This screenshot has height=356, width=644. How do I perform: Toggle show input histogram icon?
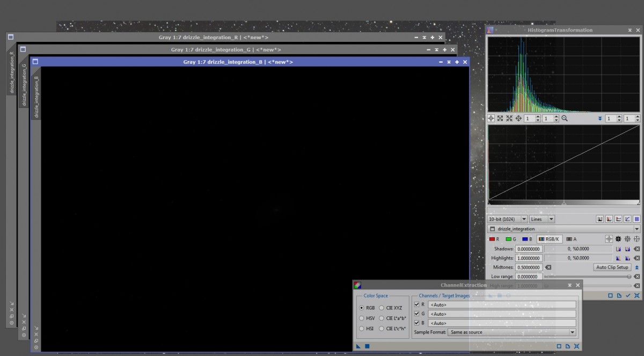click(x=609, y=219)
